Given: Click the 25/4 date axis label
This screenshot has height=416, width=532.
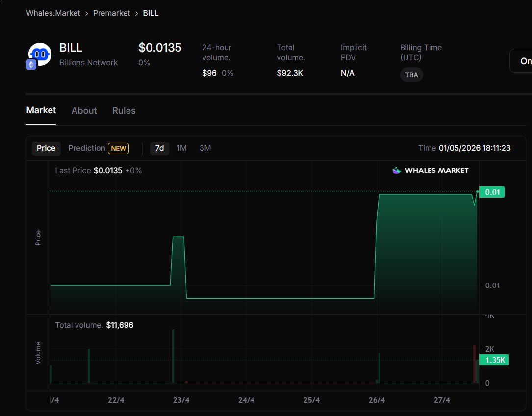Looking at the screenshot, I should click(x=311, y=400).
